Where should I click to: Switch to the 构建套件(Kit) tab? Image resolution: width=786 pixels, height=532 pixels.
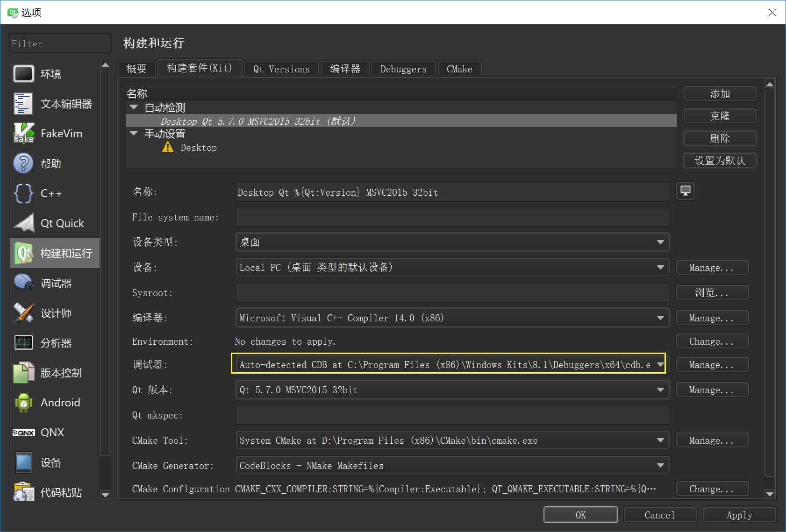click(200, 68)
